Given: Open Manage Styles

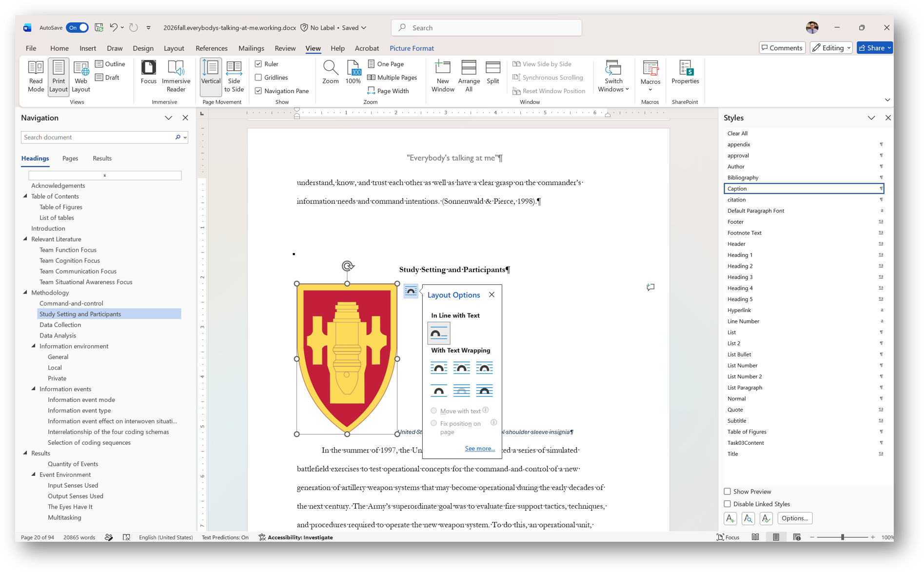Looking at the screenshot, I should tap(766, 518).
